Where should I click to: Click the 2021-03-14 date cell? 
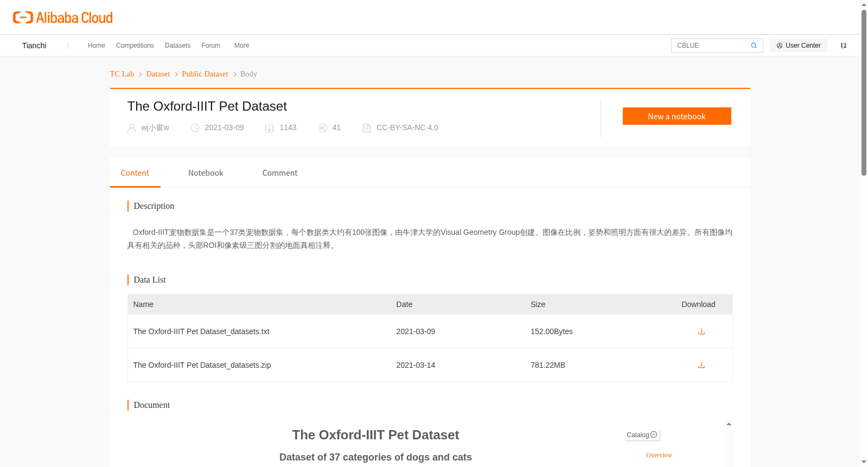click(416, 365)
